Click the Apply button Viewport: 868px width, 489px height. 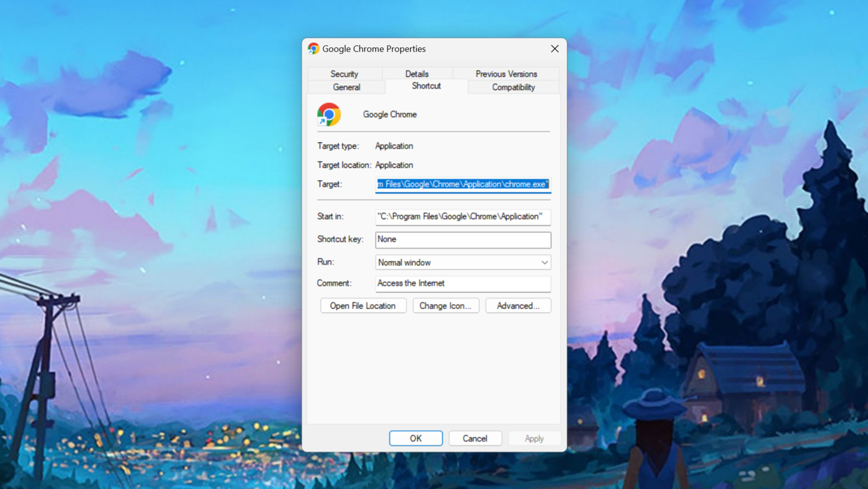(x=534, y=438)
